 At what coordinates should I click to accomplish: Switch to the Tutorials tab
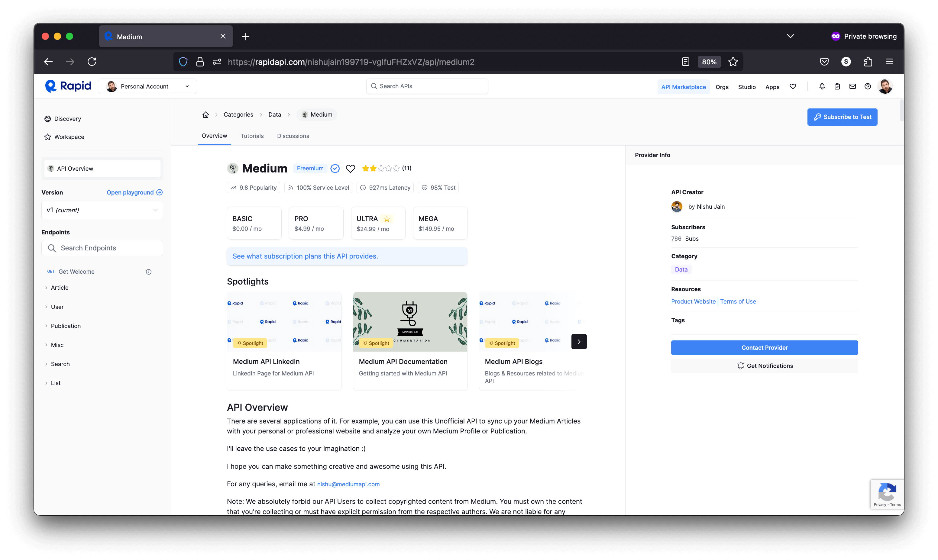click(x=252, y=136)
